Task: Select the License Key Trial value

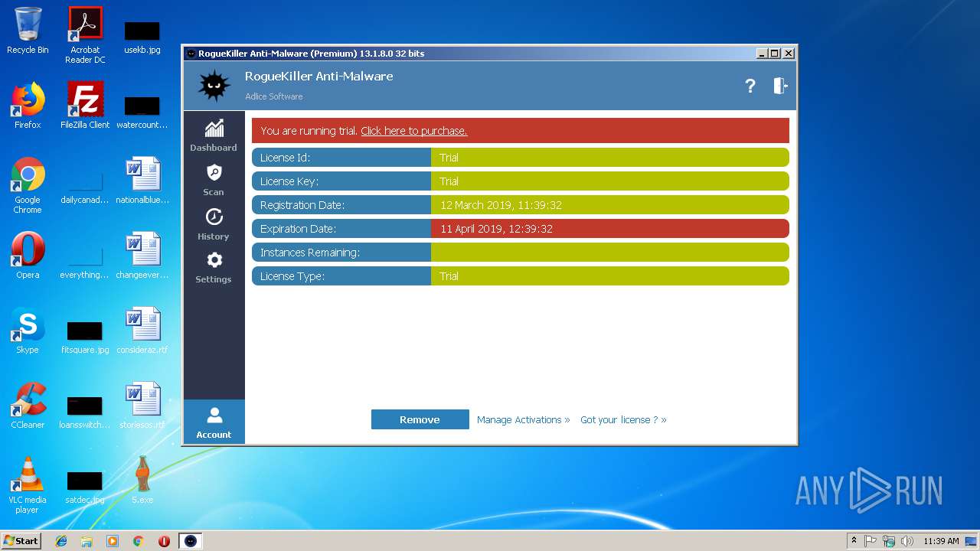Action: point(449,181)
